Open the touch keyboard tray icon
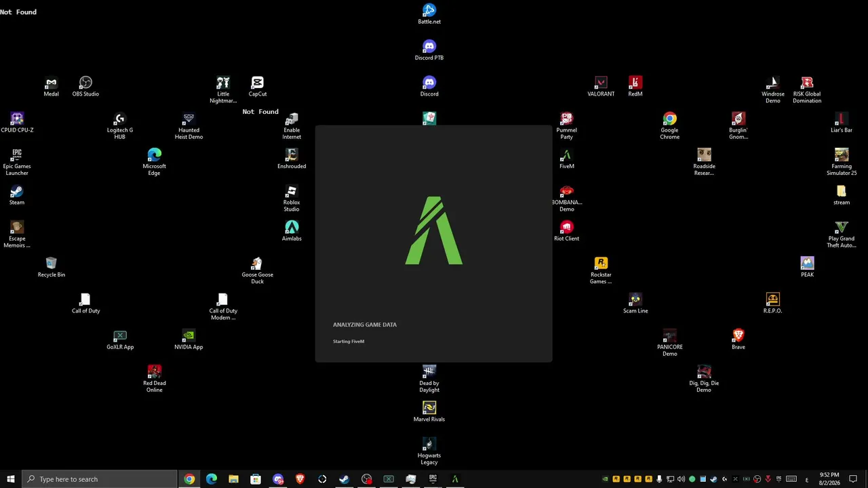Viewport: 868px width, 488px height. tap(791, 479)
